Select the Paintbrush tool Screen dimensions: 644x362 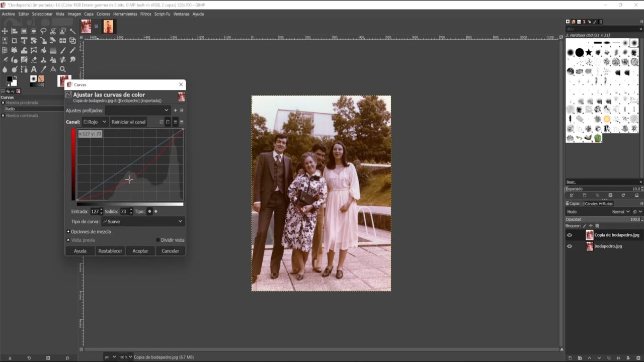tap(62, 50)
